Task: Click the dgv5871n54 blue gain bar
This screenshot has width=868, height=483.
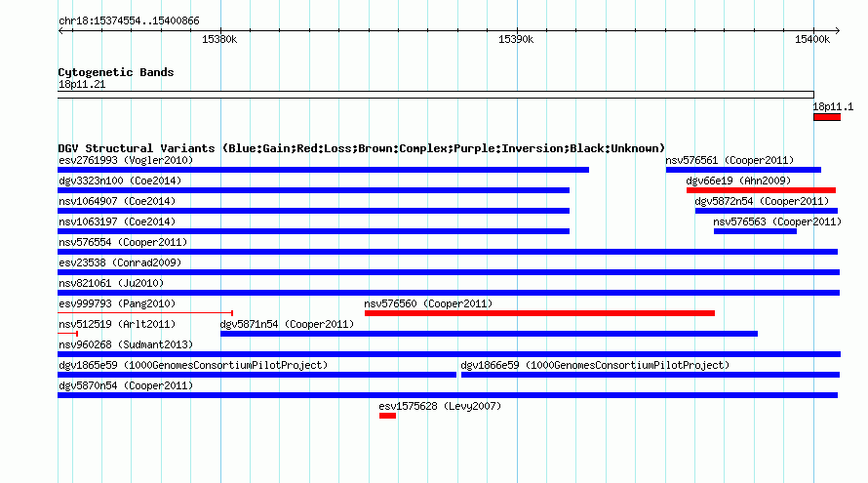Action: pos(489,334)
